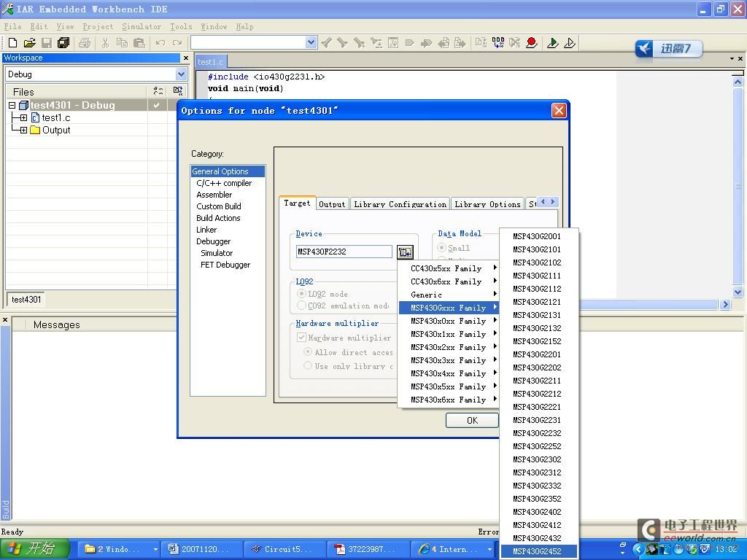
Task: Select the C/C++ compiler category
Action: 224,183
